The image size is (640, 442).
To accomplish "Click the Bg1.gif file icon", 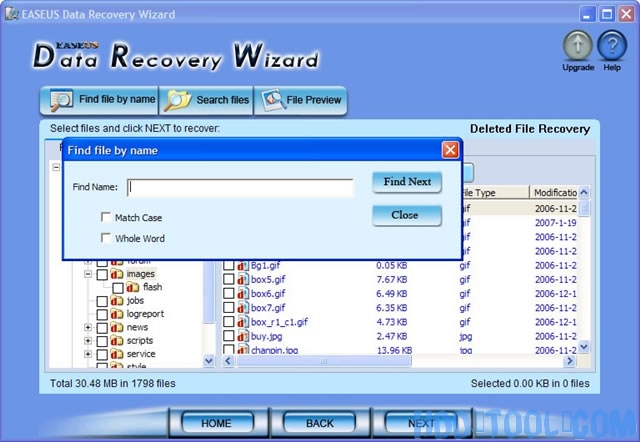I will coord(243,266).
